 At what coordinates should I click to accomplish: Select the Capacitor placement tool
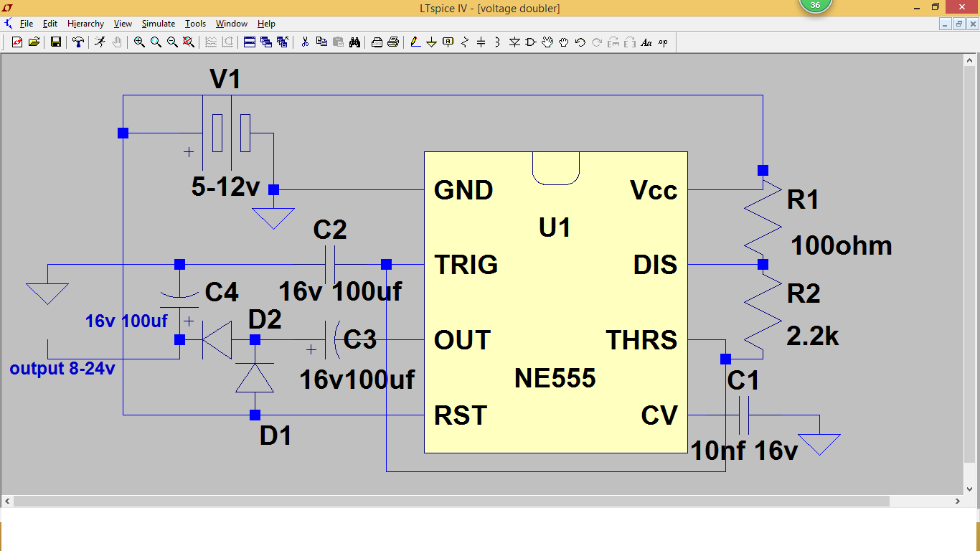[x=481, y=42]
